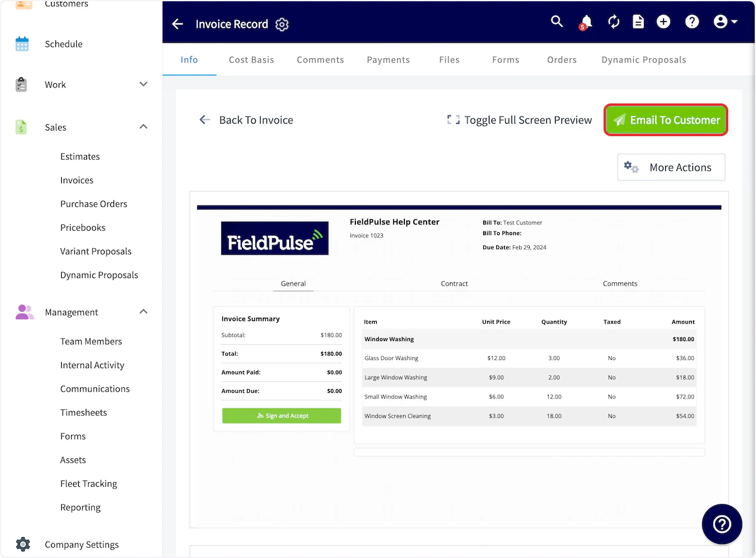Switch to the Payments tab
The image size is (756, 558).
tap(388, 60)
